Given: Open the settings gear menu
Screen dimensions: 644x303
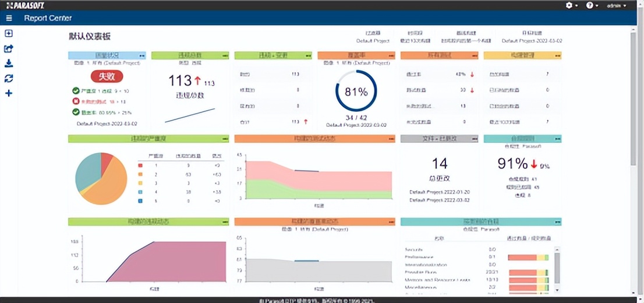Looking at the screenshot, I should (x=571, y=5).
